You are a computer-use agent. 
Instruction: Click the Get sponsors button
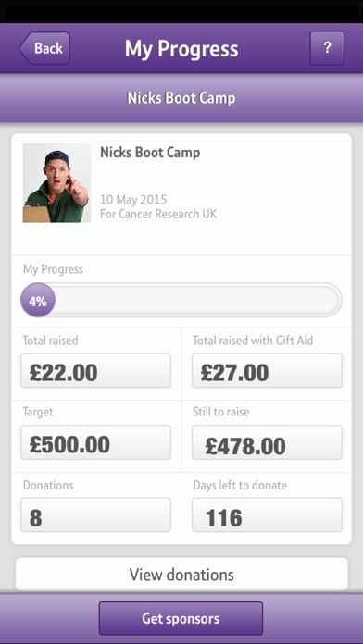point(181,618)
